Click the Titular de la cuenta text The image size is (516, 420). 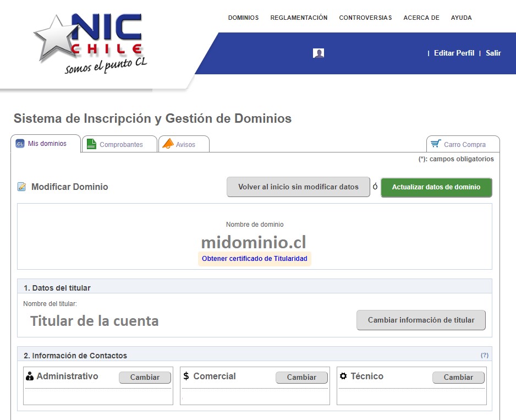coord(95,321)
